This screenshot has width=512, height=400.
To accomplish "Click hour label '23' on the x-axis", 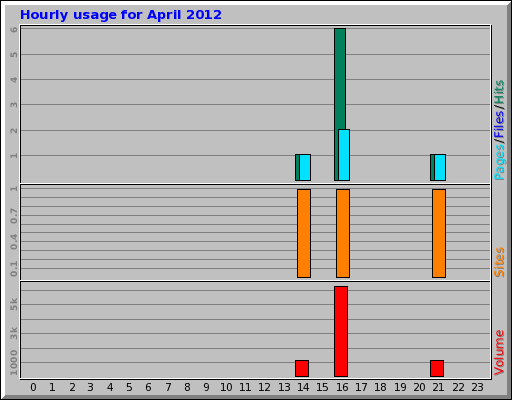I will pos(477,387).
